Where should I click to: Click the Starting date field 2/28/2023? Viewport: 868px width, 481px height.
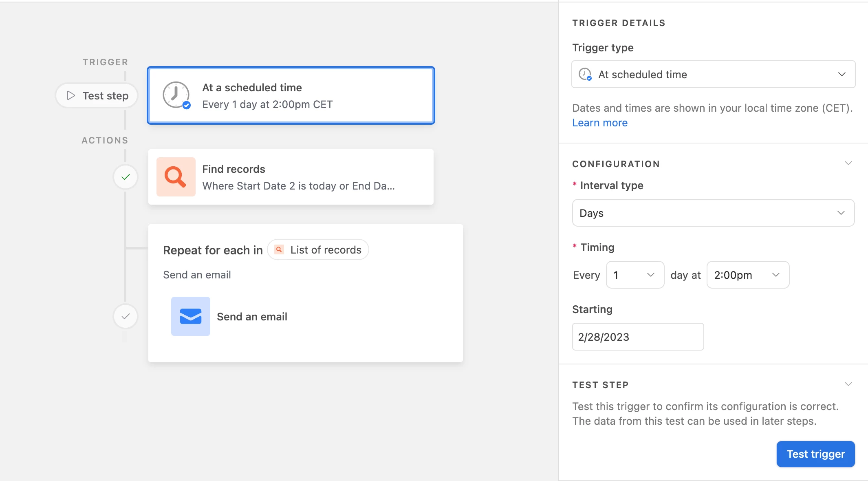[638, 337]
